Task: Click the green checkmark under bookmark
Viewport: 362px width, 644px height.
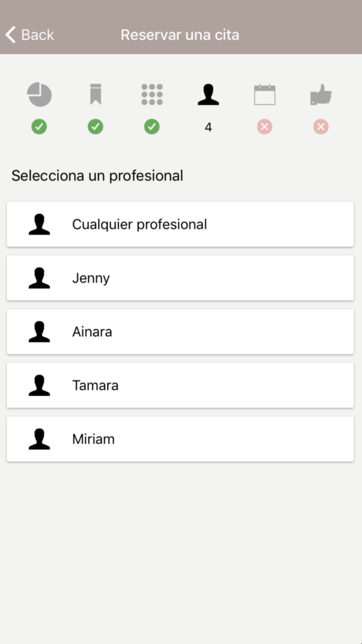Action: point(96,127)
